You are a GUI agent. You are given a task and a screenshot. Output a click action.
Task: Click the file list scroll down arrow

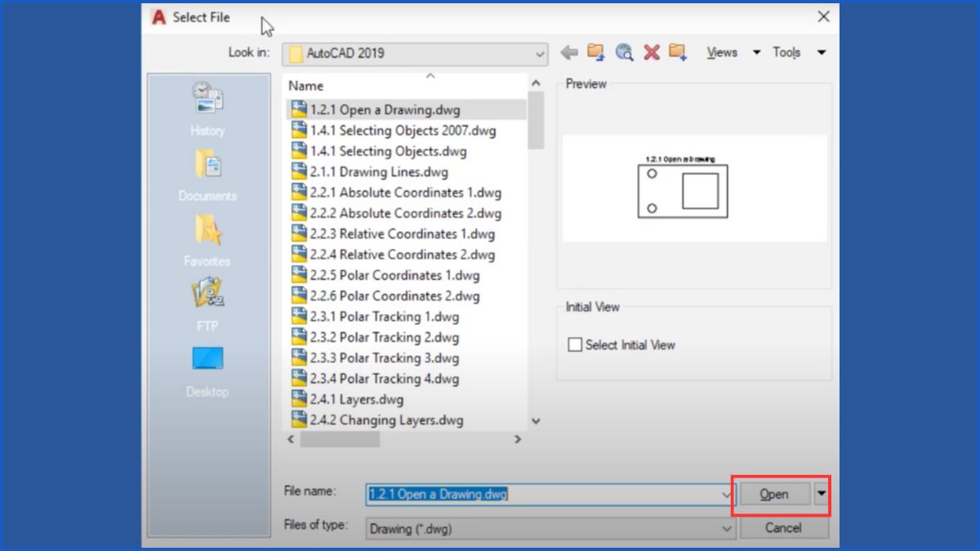tap(536, 421)
